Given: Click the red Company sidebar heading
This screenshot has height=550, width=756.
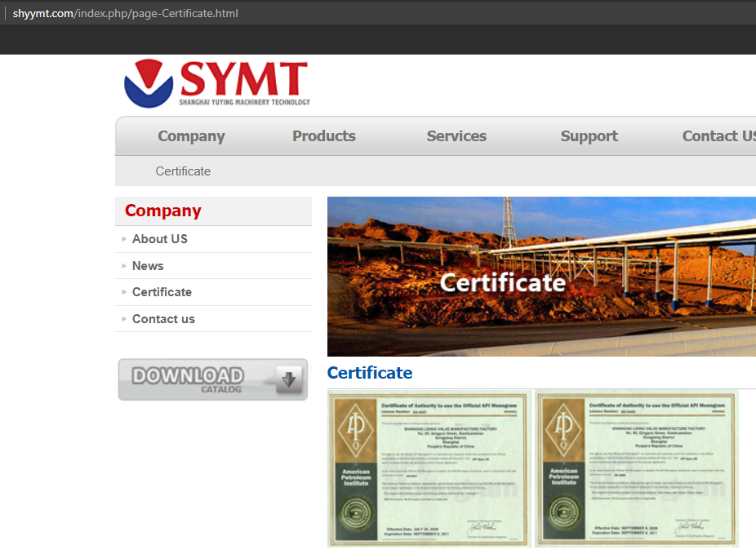Looking at the screenshot, I should [163, 211].
